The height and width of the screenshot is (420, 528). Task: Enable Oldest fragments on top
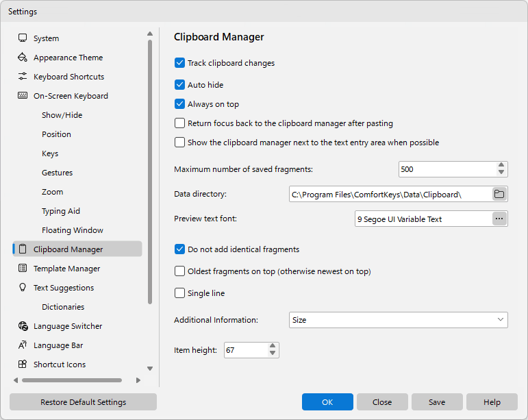[x=179, y=271]
